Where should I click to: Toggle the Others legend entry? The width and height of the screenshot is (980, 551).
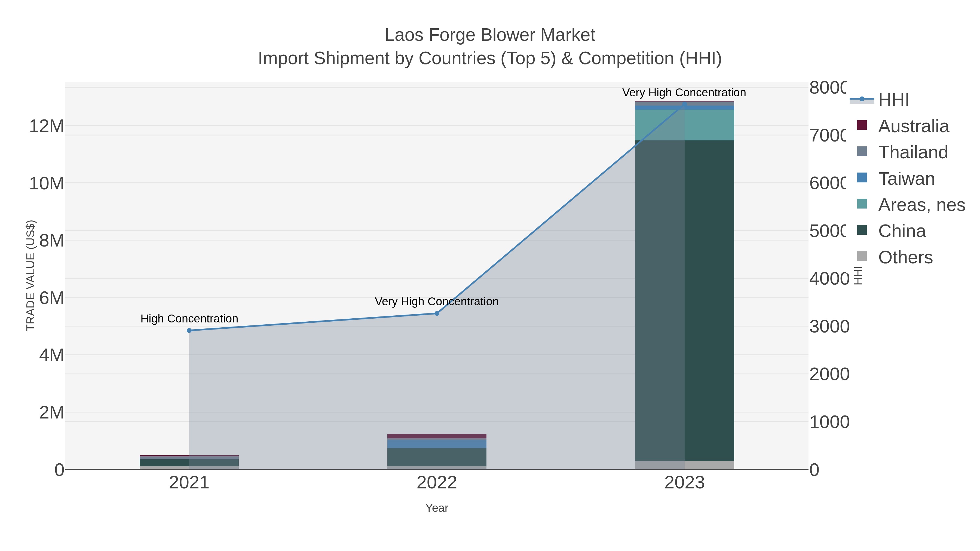[x=895, y=257]
